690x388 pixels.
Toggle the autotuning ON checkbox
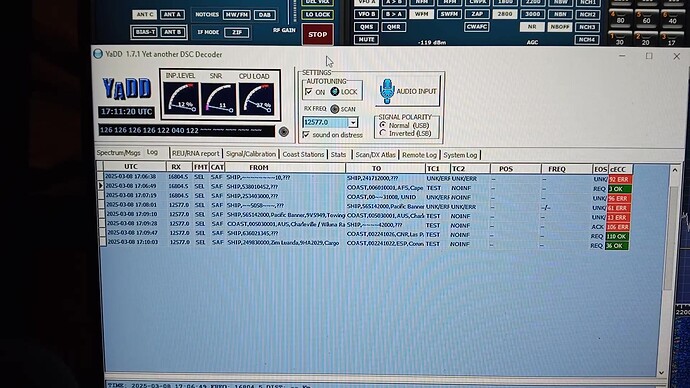point(308,92)
